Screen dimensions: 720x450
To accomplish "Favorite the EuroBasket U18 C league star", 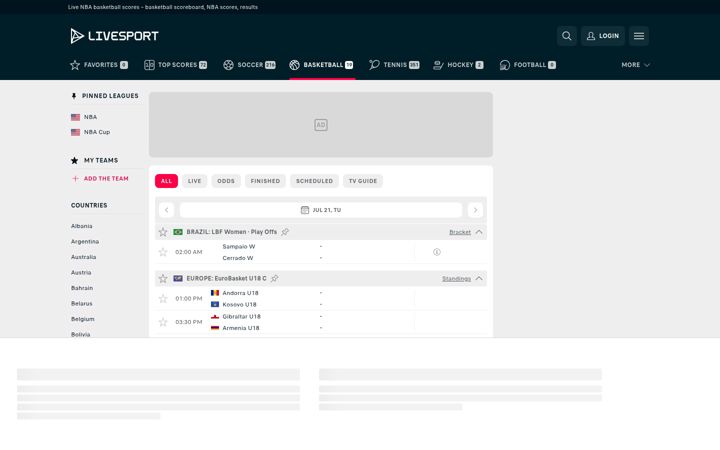I will (x=163, y=278).
